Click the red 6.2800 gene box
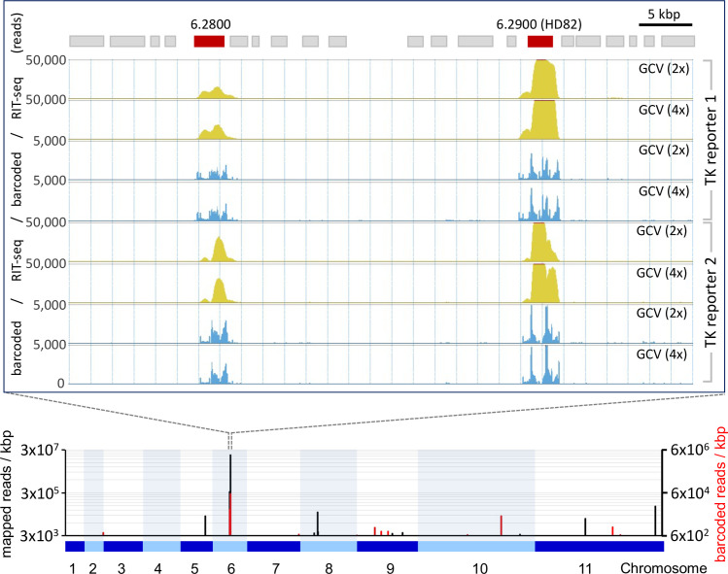 coord(209,42)
